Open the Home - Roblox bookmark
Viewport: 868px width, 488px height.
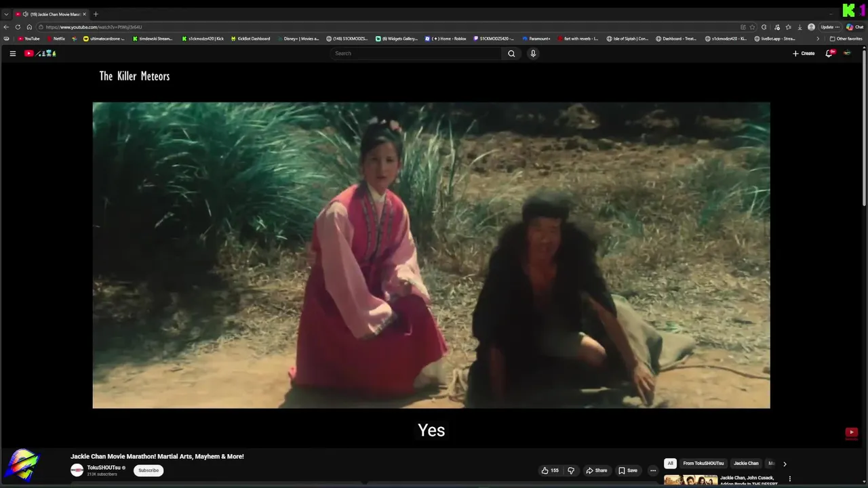point(446,39)
